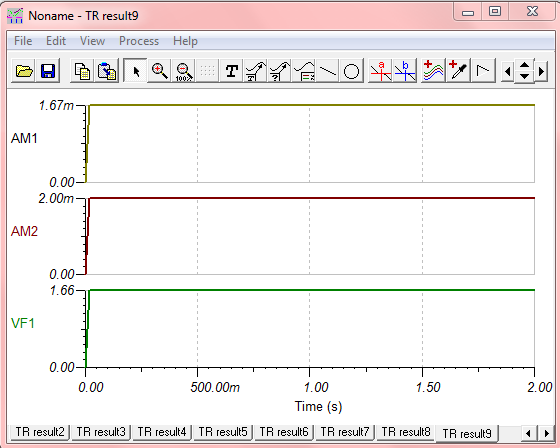Switch to the TR result5 tab
The height and width of the screenshot is (448, 560).
(x=223, y=432)
